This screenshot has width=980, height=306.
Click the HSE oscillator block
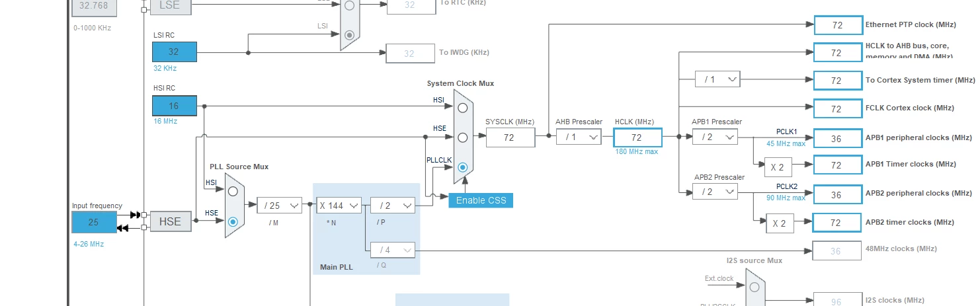(x=170, y=222)
